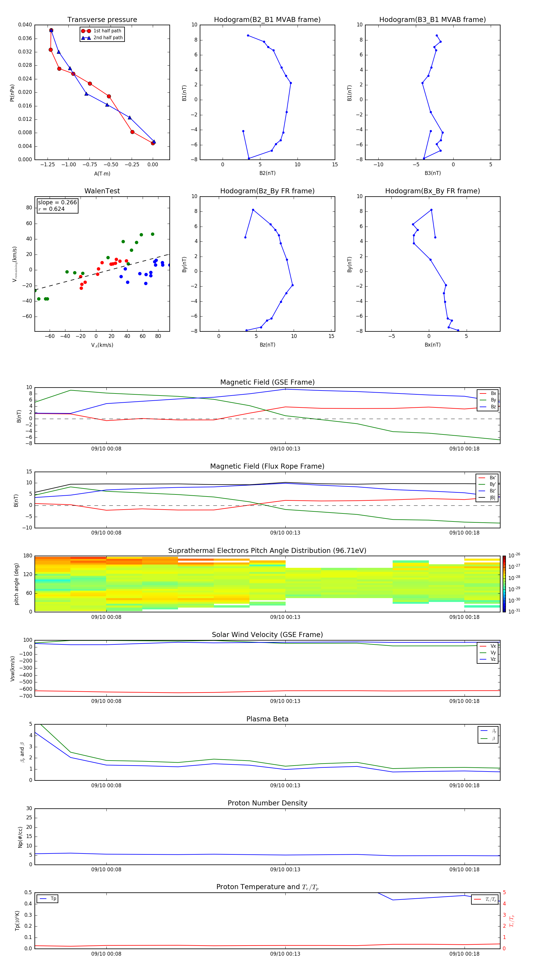Click '09/10 00:13' tick under GSE magnetic field
The height and width of the screenshot is (980, 535).
285,448
